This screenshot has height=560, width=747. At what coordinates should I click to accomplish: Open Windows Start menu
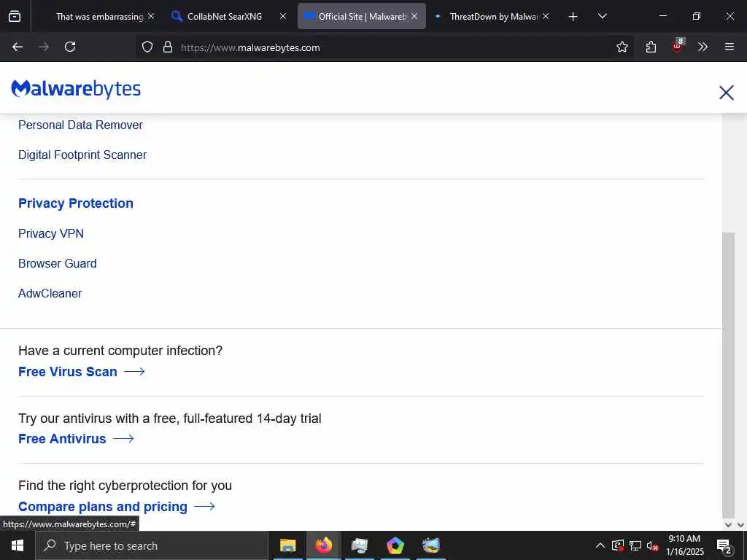(18, 545)
